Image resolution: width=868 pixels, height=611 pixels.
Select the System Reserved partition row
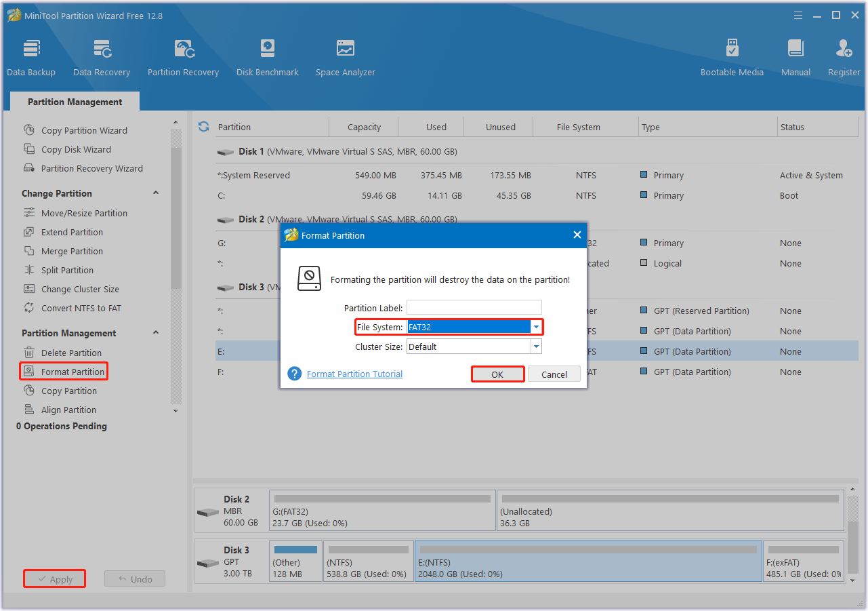pos(537,175)
